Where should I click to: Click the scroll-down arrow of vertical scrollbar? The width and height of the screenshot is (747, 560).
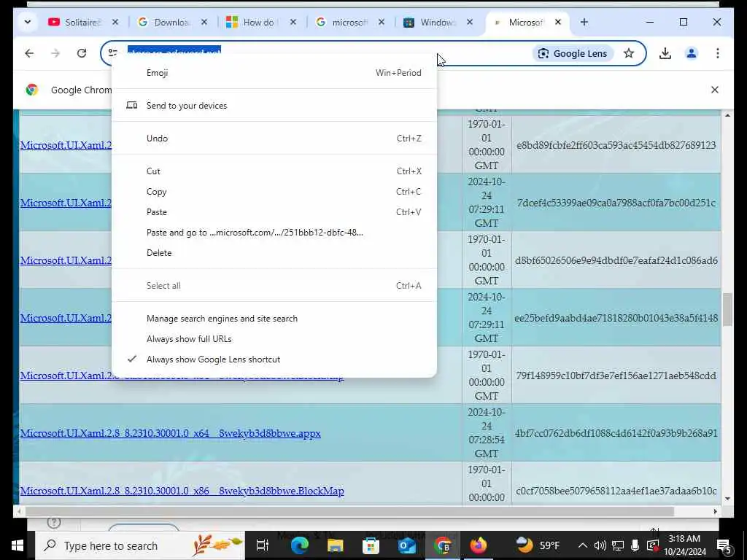[727, 499]
